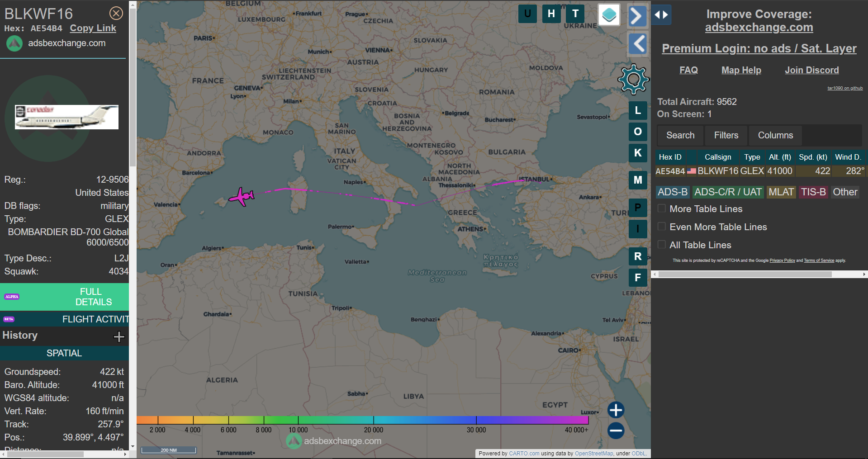Image resolution: width=868 pixels, height=459 pixels.
Task: Expand the History section plus icon
Action: (119, 336)
